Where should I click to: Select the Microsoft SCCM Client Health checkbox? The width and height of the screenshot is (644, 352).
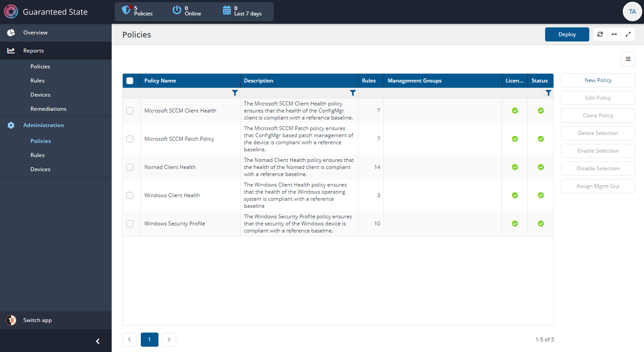point(130,111)
